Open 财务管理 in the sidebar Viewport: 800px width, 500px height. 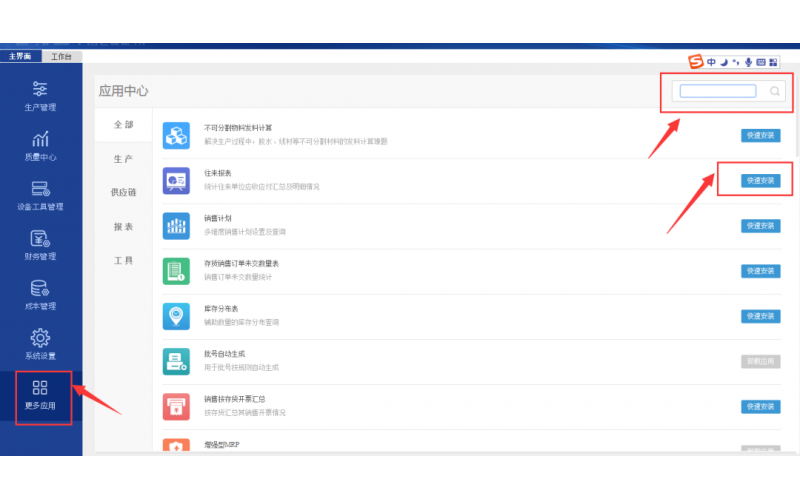click(x=41, y=245)
